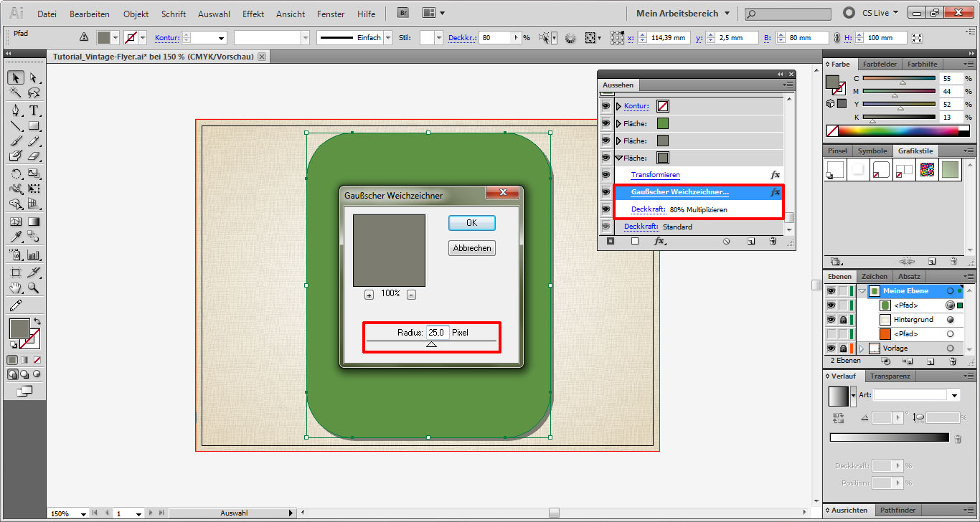Select the Type tool in toolbox

(33, 110)
